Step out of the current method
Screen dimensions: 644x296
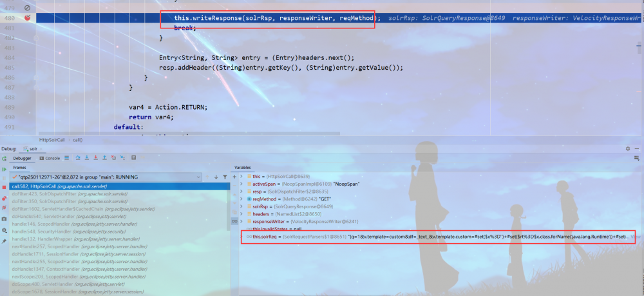[x=105, y=158]
